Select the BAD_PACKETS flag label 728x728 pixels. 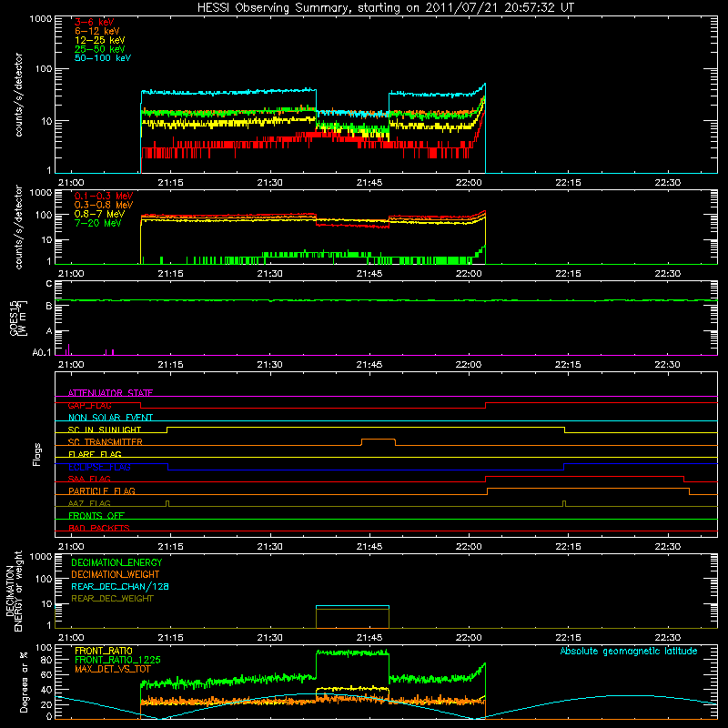click(99, 528)
